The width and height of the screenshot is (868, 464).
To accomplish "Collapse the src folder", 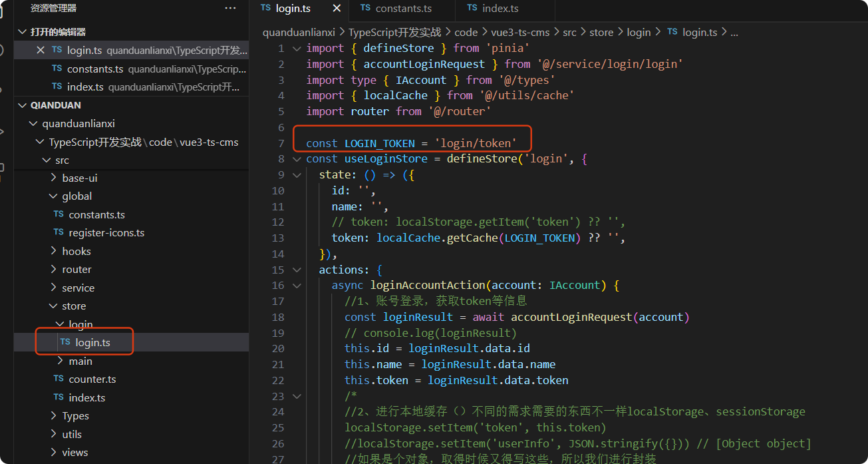I will point(47,160).
